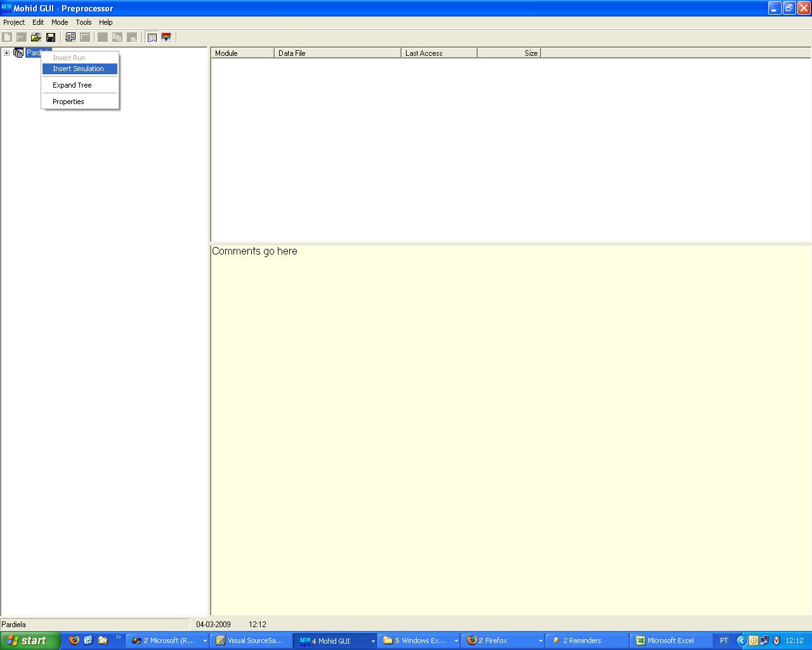Click the Windows start button
The width and height of the screenshot is (812, 650).
coord(29,640)
